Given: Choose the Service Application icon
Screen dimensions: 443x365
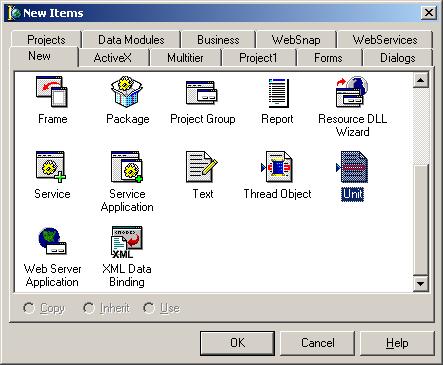Looking at the screenshot, I should (x=127, y=167).
